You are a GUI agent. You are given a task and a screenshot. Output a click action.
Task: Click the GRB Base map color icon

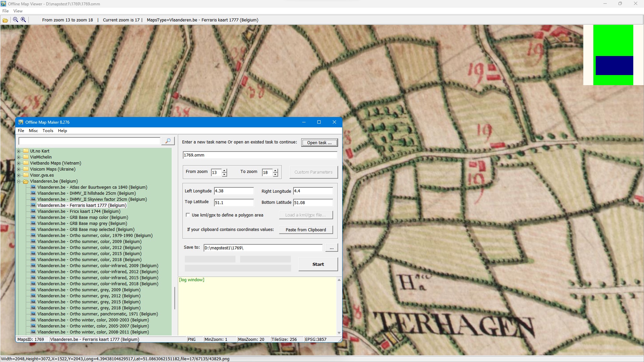point(33,217)
